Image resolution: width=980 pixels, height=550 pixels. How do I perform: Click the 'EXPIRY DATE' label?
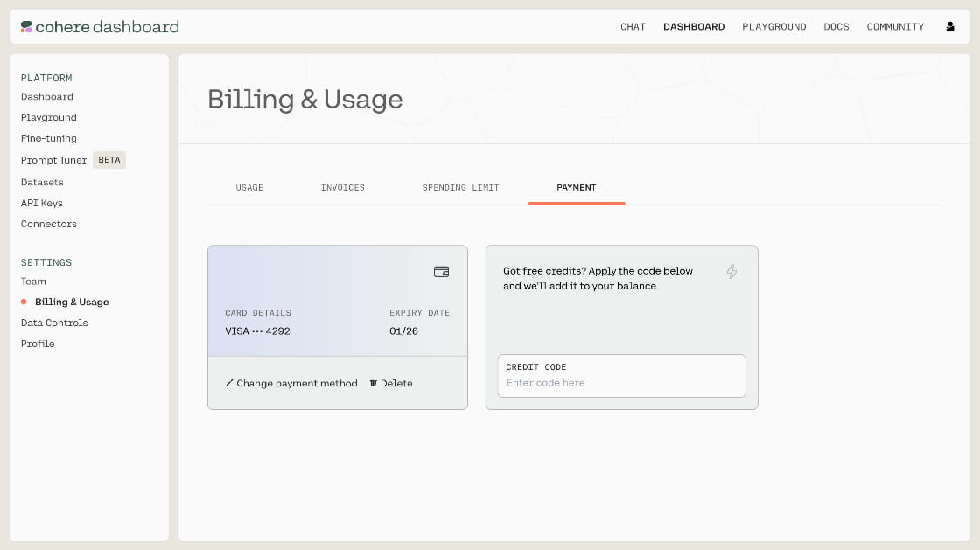point(419,313)
